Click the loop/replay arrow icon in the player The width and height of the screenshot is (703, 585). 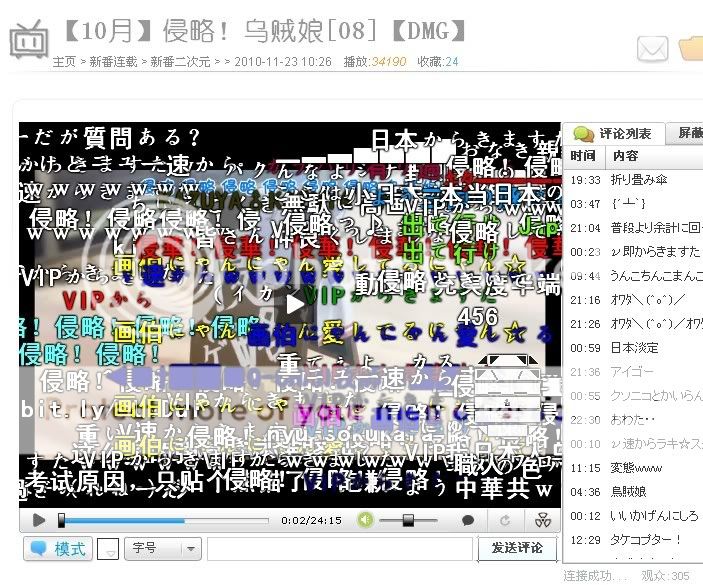click(x=505, y=520)
